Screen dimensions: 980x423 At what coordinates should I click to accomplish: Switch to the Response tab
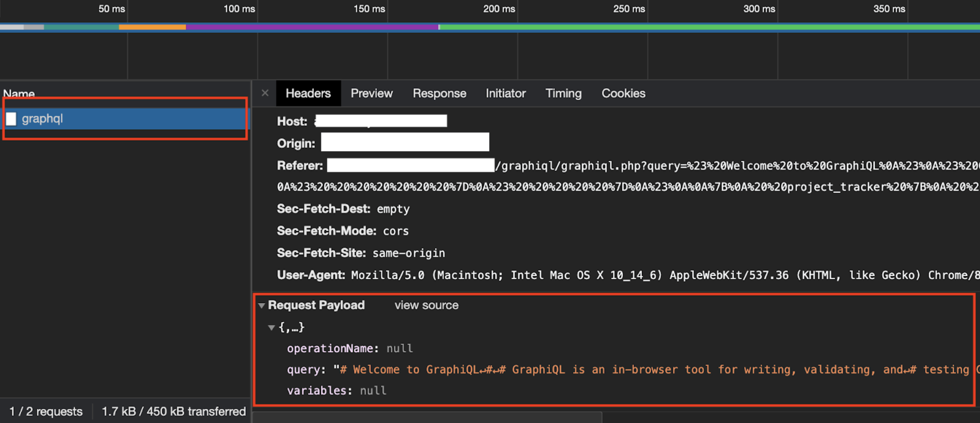click(439, 93)
